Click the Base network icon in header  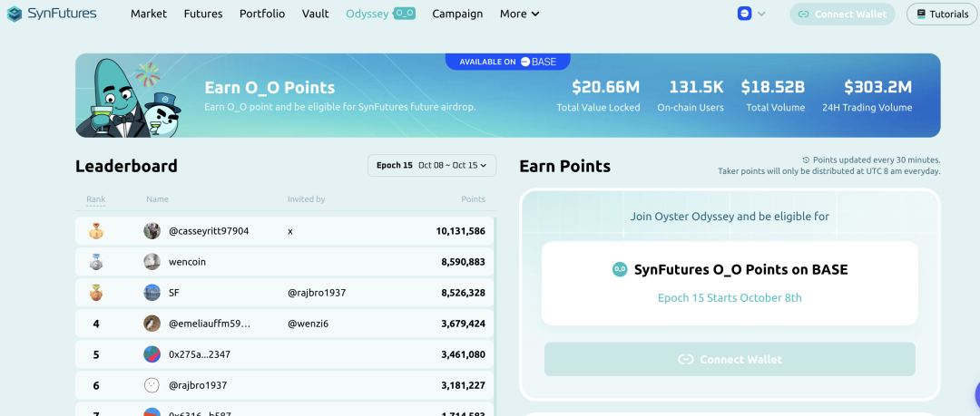pos(744,14)
